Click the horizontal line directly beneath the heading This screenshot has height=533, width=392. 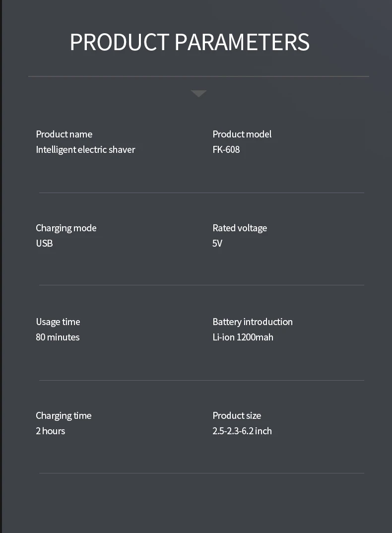(x=198, y=76)
